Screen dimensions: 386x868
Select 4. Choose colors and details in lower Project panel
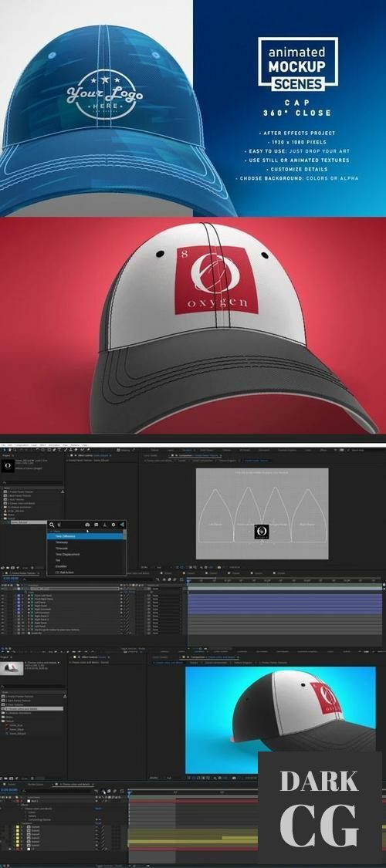pos(33,708)
